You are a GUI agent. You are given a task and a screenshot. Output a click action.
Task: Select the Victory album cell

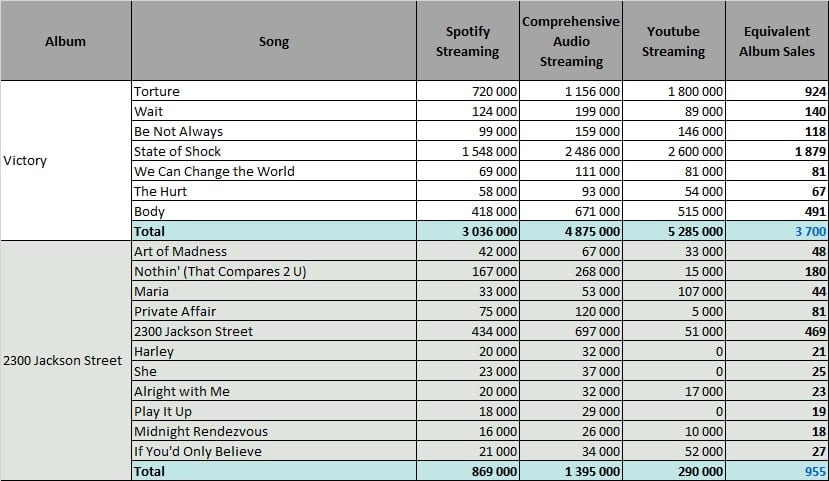click(66, 161)
